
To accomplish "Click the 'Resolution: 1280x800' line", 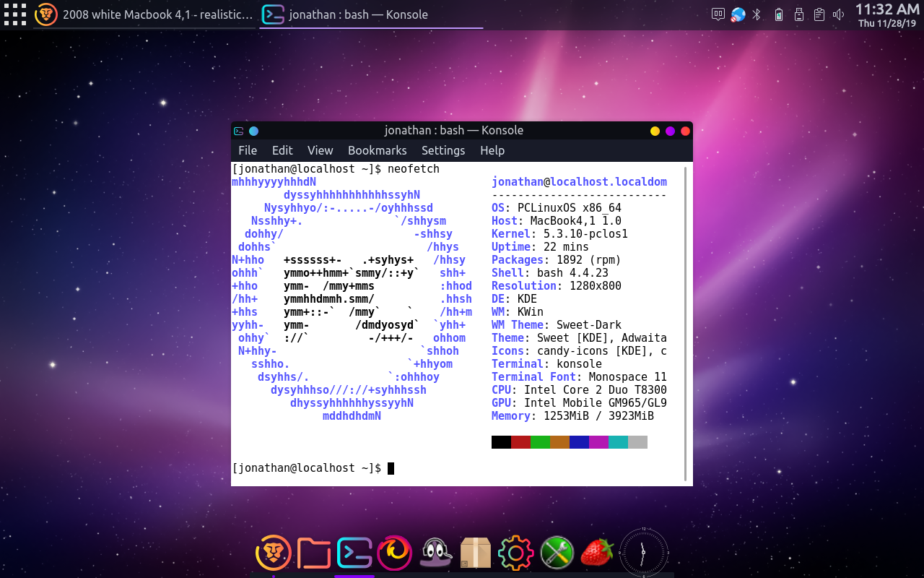I will (557, 286).
